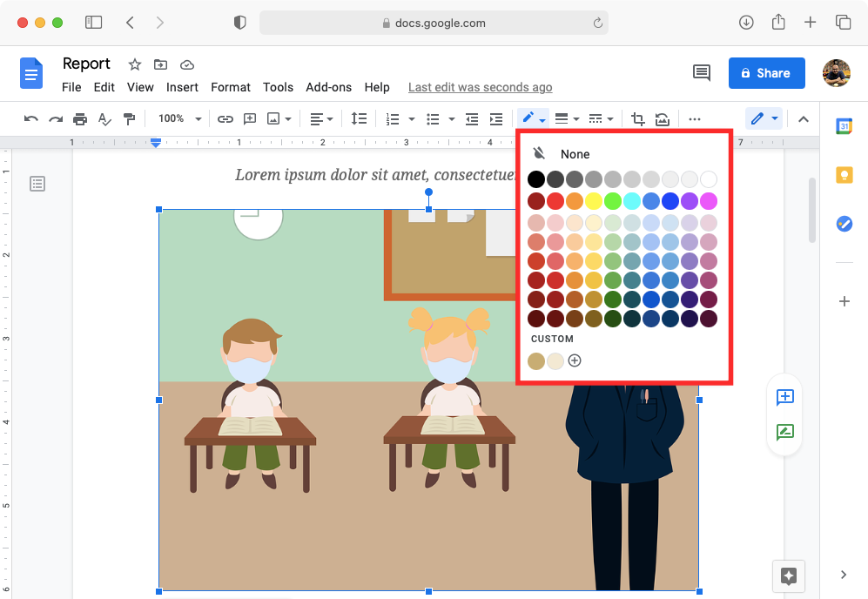Open the Format menu
This screenshot has width=868, height=599.
point(230,87)
